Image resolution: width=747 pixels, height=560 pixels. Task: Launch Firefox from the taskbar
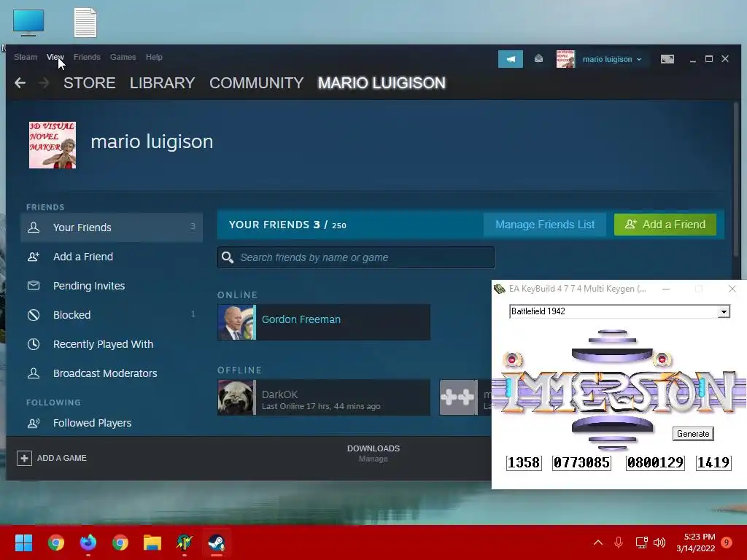coord(88,542)
